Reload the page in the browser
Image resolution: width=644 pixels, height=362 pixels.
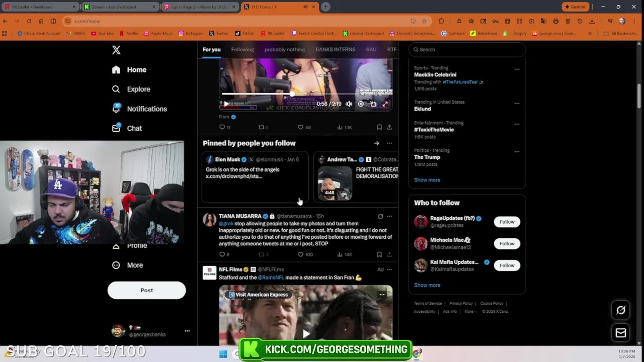(x=29, y=21)
